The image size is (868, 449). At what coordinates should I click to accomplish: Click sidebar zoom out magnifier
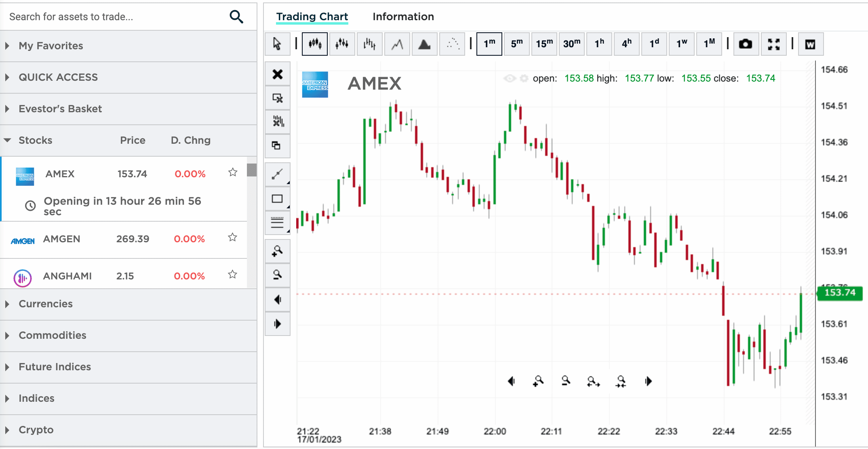click(x=278, y=275)
